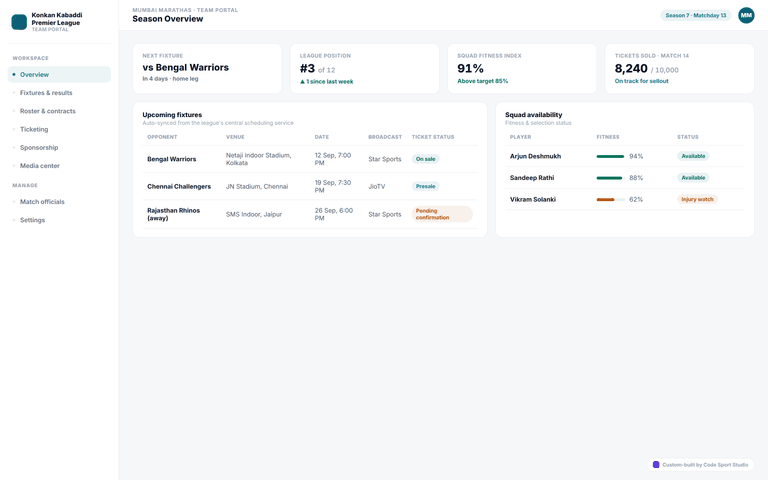Click the Ticket Status column header

pos(433,137)
